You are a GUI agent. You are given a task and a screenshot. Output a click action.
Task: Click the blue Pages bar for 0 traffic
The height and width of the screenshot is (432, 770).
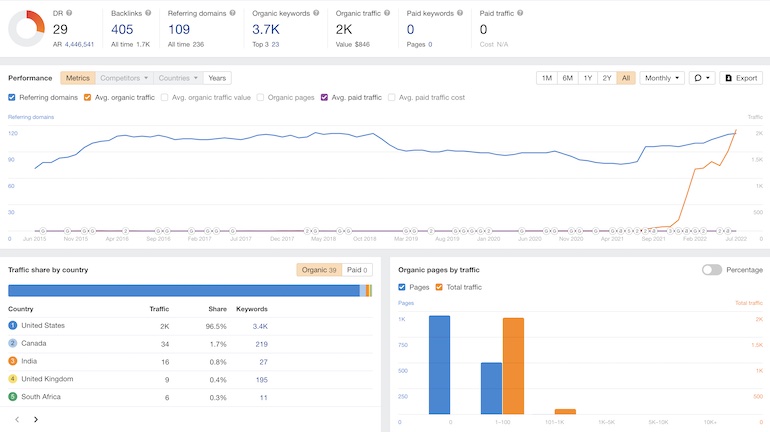pyautogui.click(x=440, y=365)
